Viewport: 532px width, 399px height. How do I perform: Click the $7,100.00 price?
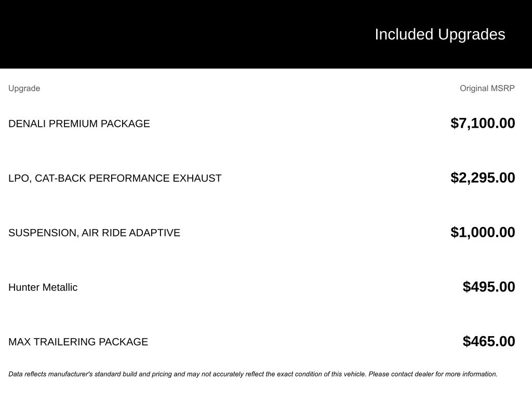(483, 123)
